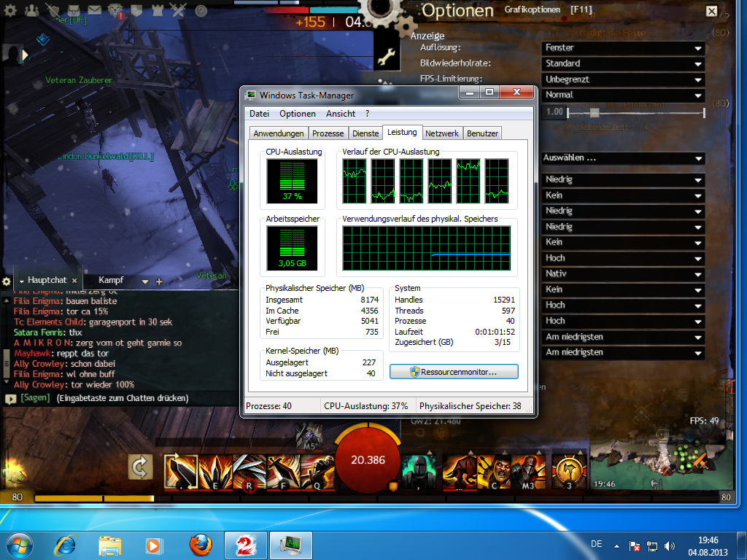Open the Ansicht menu in Task-Manager
Image resolution: width=747 pixels, height=560 pixels.
pyautogui.click(x=340, y=113)
